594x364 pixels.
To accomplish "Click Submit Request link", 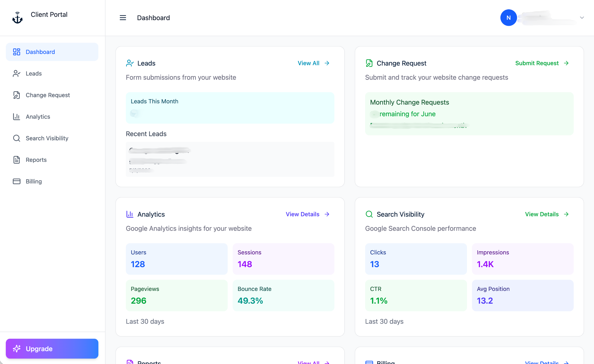I will [x=542, y=63].
